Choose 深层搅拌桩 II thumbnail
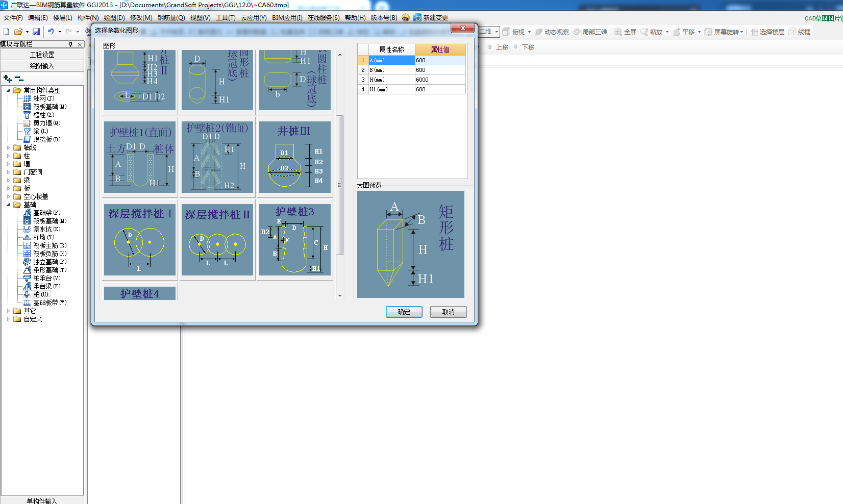The width and height of the screenshot is (843, 504). (217, 240)
